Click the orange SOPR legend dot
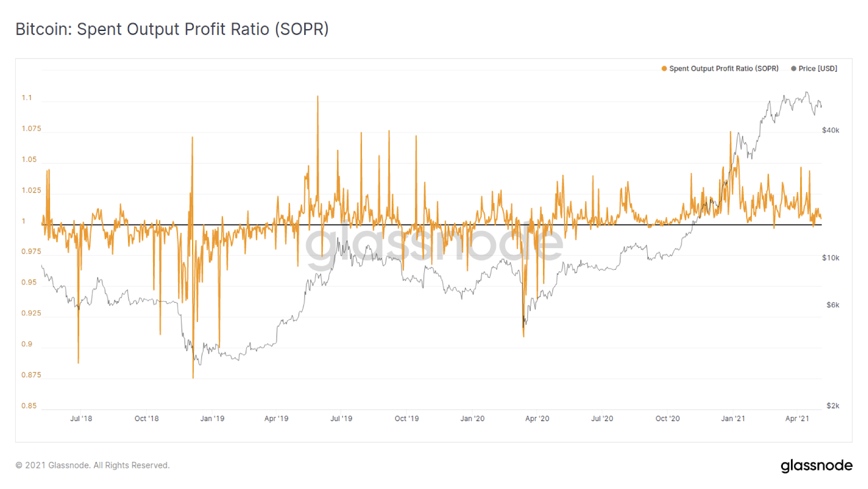 tap(664, 68)
